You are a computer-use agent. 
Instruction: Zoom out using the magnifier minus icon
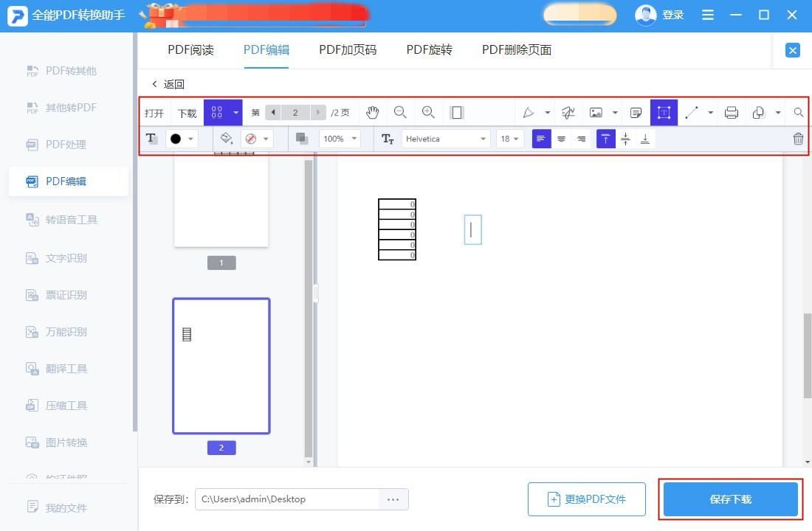point(400,112)
